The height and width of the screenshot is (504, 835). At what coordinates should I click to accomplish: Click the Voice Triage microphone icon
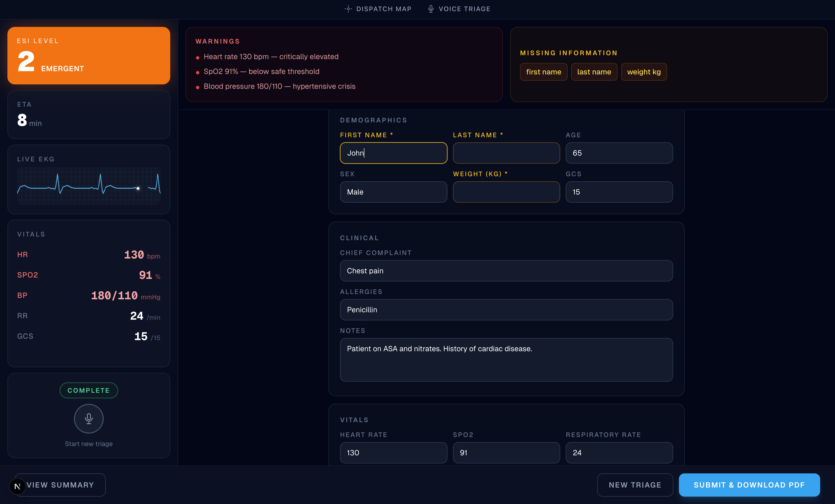tap(431, 9)
